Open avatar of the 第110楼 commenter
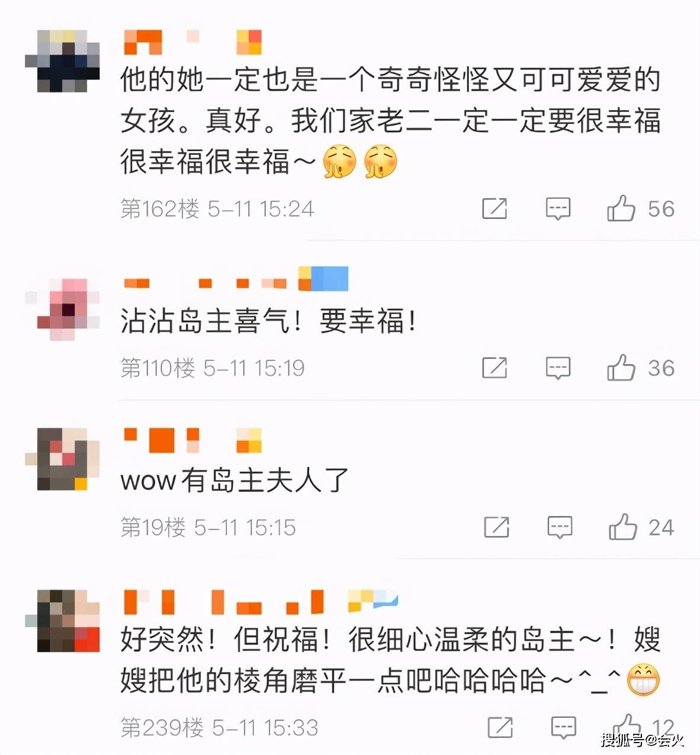 point(62,309)
